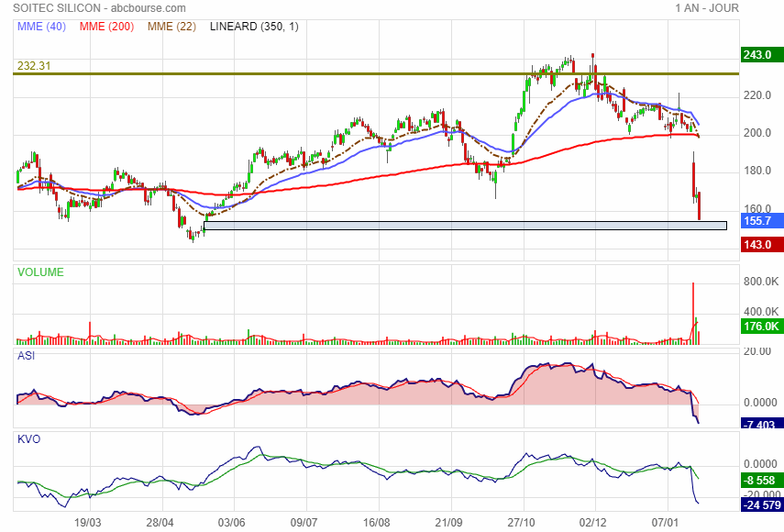Click the last red candlestick near 155.7
Viewport: 784px width, 532px height.
[699, 205]
